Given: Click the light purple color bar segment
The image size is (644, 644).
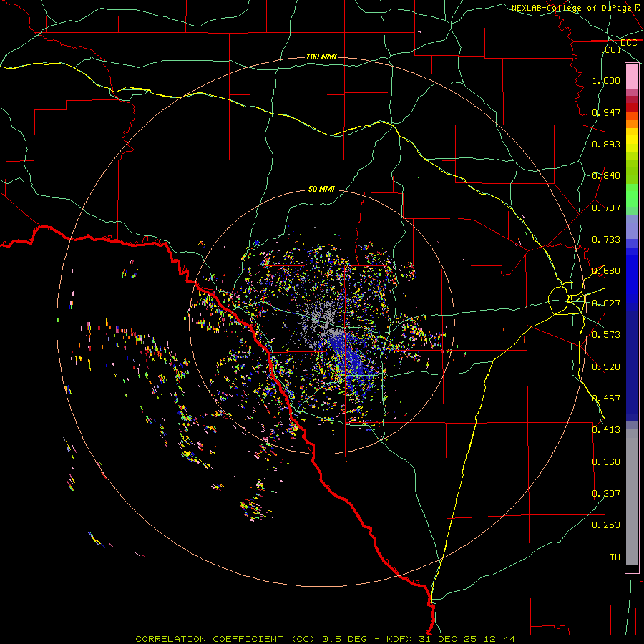Looking at the screenshot, I should (632, 228).
